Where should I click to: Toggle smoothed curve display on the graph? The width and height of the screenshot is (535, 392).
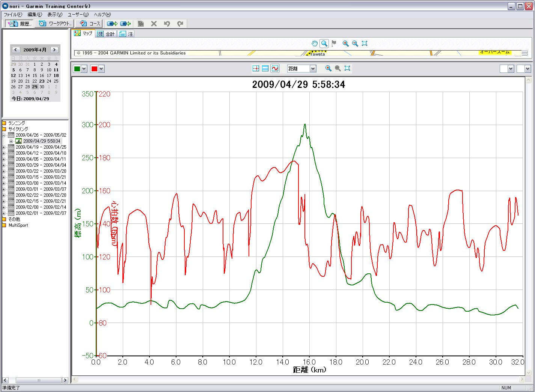[275, 68]
